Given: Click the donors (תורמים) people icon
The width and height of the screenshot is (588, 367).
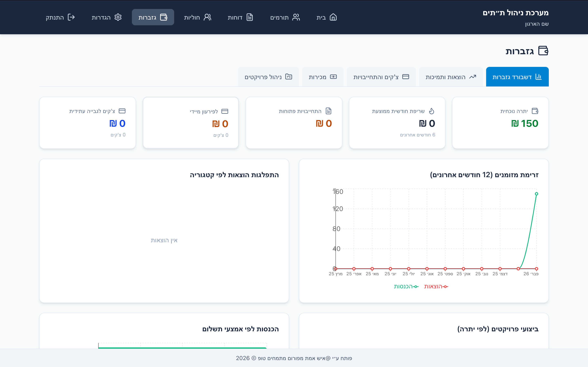Looking at the screenshot, I should click(x=296, y=17).
